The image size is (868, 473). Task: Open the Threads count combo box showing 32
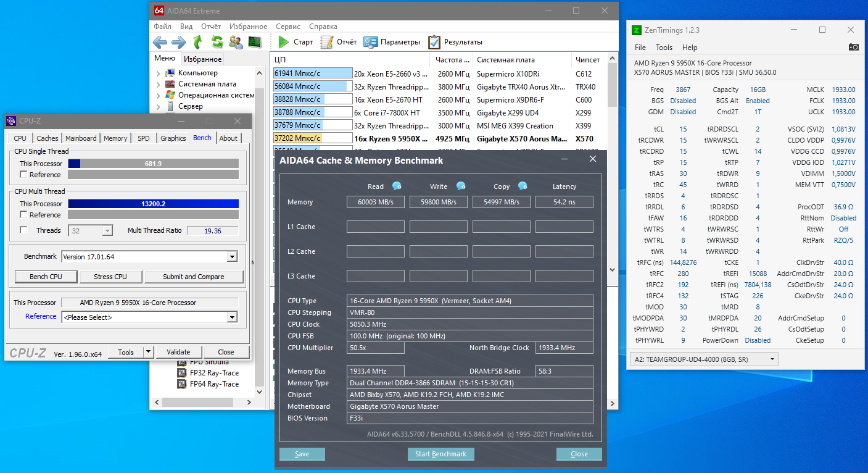tap(90, 230)
